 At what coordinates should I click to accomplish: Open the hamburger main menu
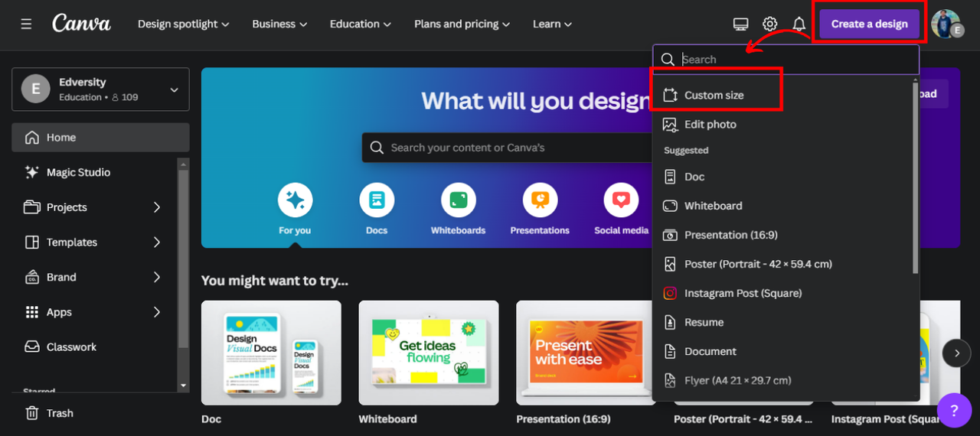[26, 24]
